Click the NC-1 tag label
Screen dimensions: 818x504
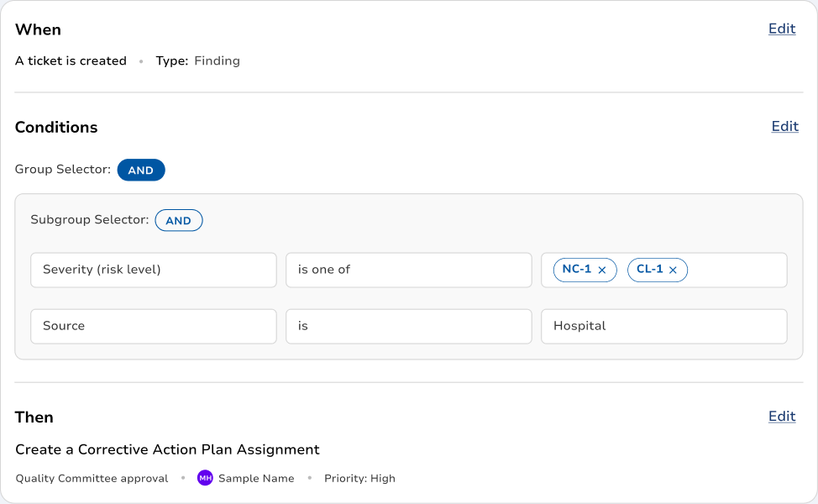click(576, 269)
